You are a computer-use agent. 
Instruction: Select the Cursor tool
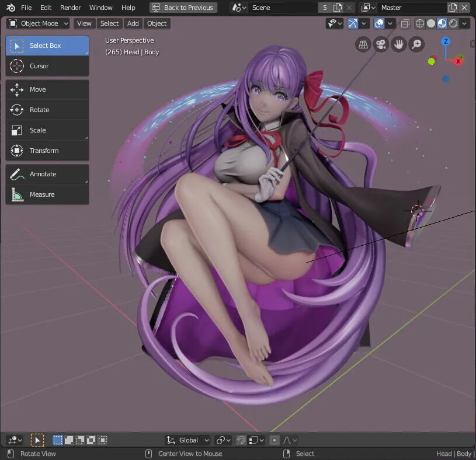coord(47,66)
